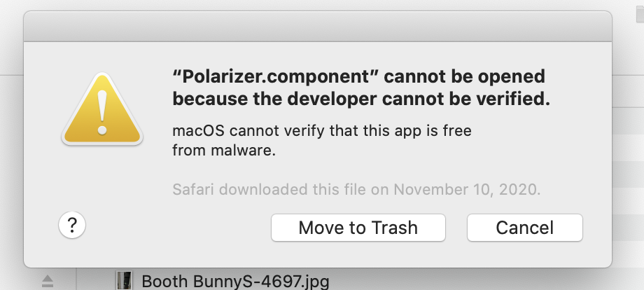
Task: Click the word "Trash" on the left button
Action: pos(393,227)
